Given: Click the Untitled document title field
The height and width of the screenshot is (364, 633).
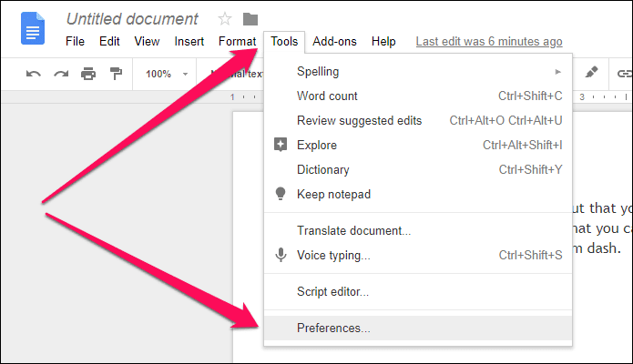Looking at the screenshot, I should [132, 19].
